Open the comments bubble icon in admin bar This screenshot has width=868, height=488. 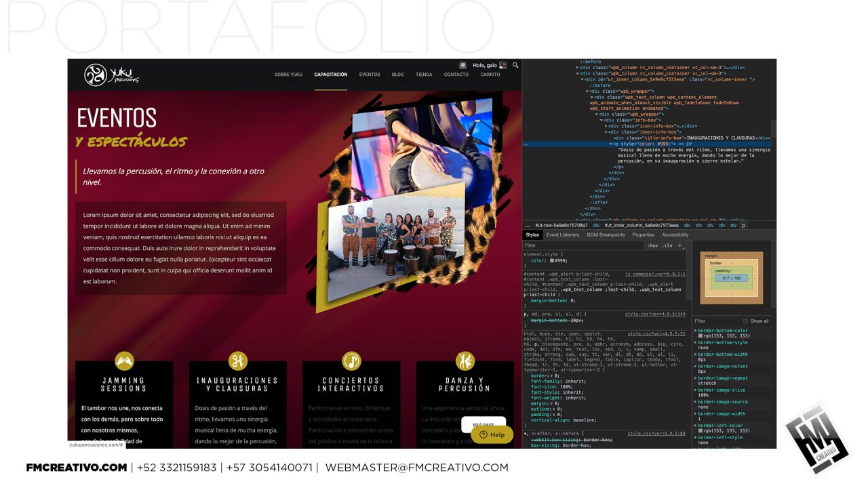pos(462,65)
